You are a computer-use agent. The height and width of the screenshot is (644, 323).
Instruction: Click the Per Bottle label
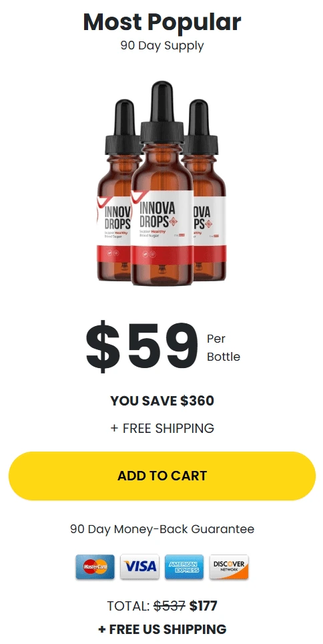(224, 347)
